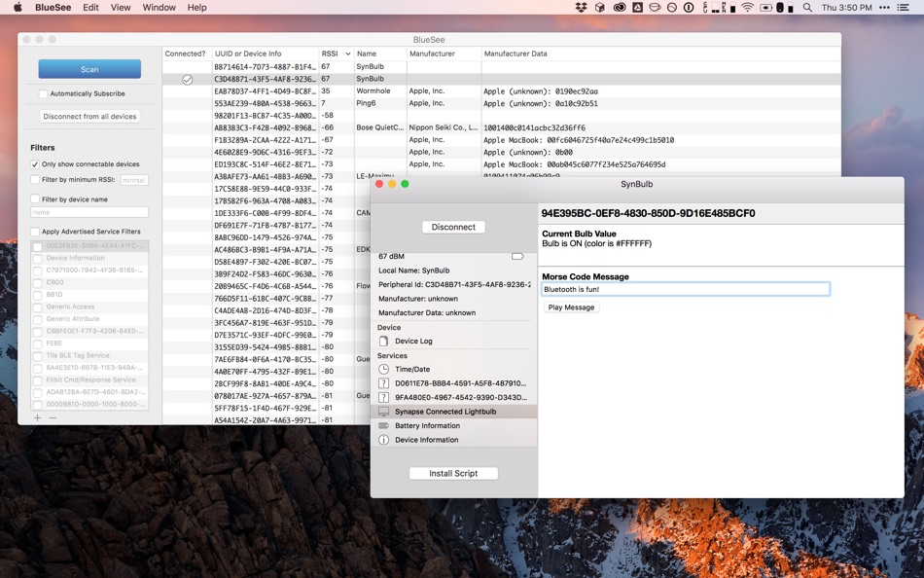Select the Battery Information service label
924x578 pixels.
(427, 426)
